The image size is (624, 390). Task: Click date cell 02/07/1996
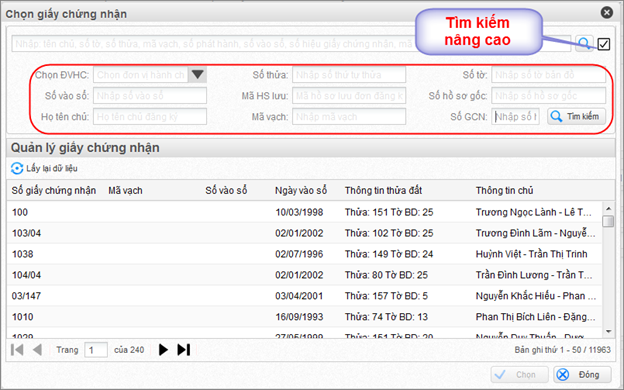click(x=299, y=254)
